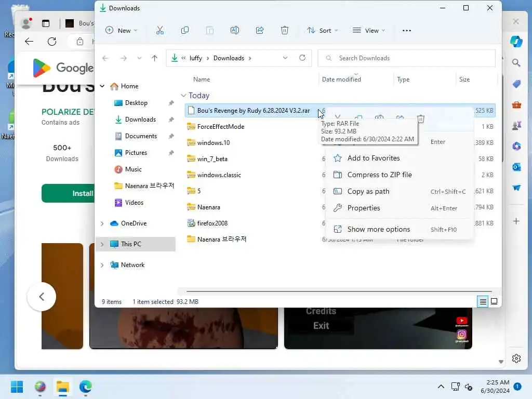Viewport: 532px width, 399px height.
Task: Click the Copy icon in Explorer toolbar
Action: (185, 31)
